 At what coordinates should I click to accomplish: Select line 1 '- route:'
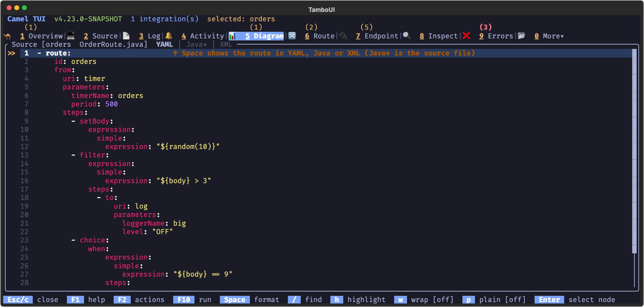[326, 53]
